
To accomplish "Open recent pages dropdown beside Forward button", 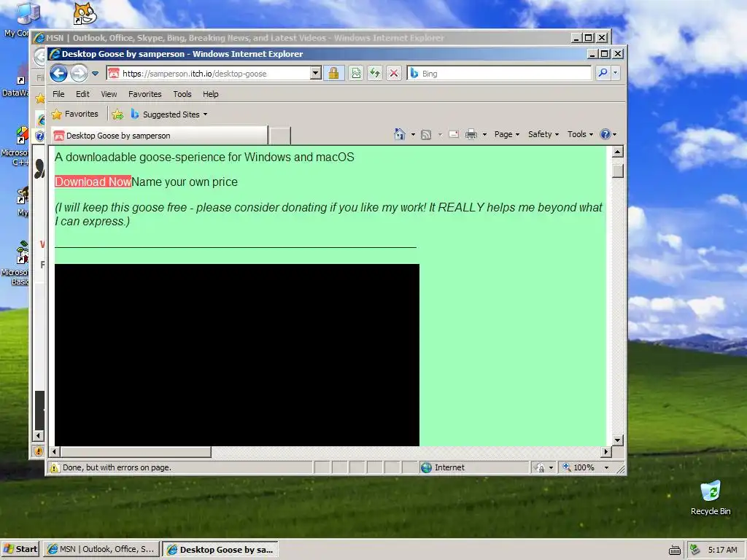I will click(x=96, y=74).
